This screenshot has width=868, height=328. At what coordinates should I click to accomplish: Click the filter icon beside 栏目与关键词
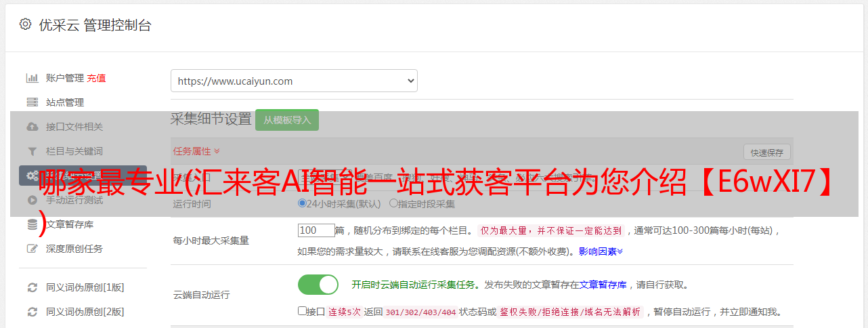click(32, 151)
